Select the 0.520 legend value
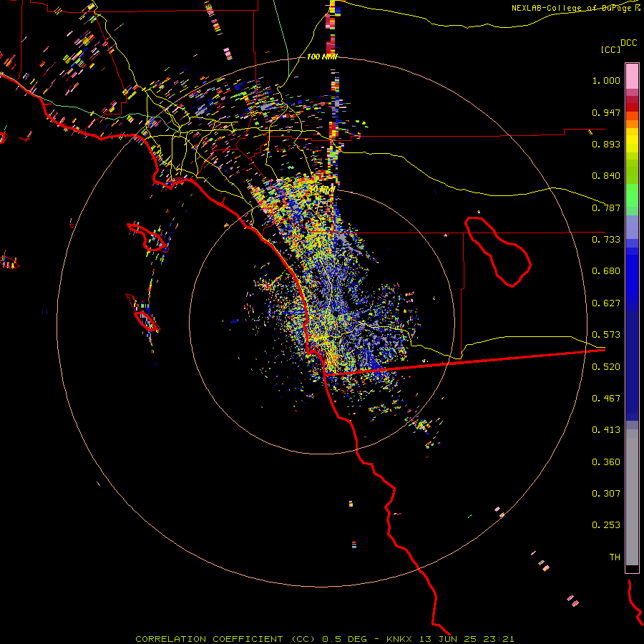 point(606,367)
